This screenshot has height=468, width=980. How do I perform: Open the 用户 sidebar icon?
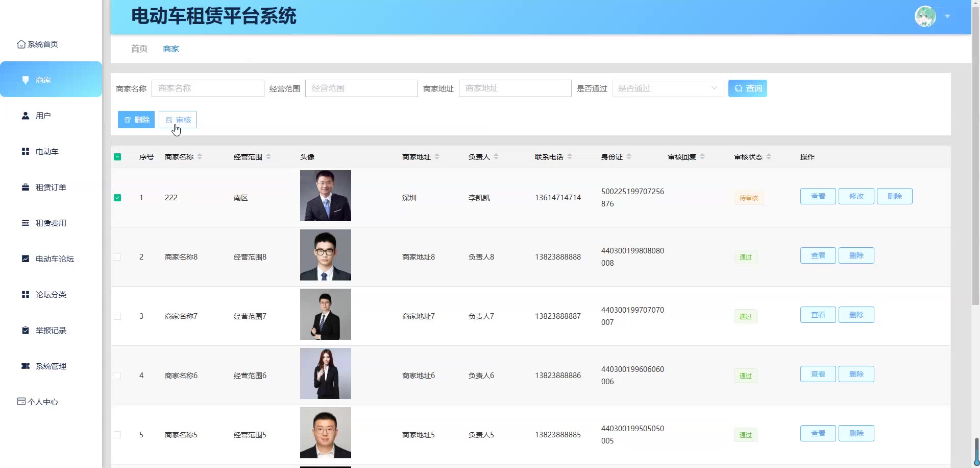(x=26, y=116)
